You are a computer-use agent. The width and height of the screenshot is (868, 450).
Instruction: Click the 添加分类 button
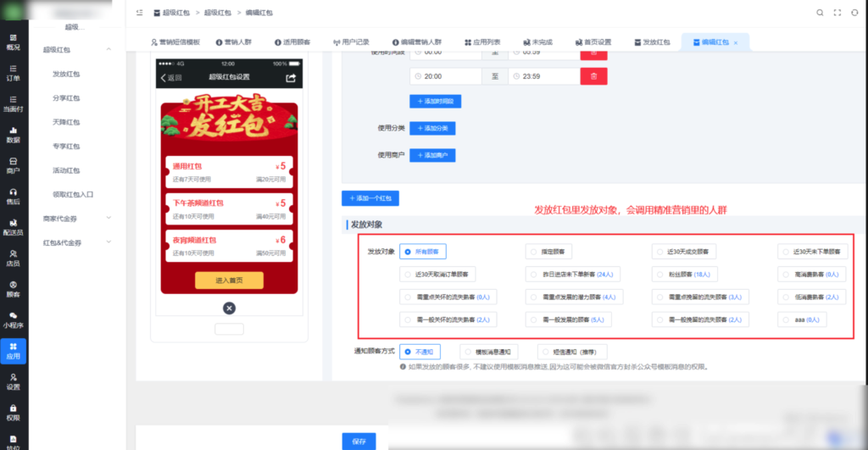pyautogui.click(x=432, y=129)
